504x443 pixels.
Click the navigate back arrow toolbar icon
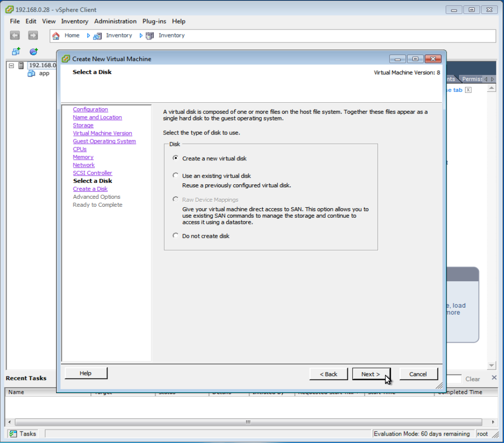(x=15, y=35)
